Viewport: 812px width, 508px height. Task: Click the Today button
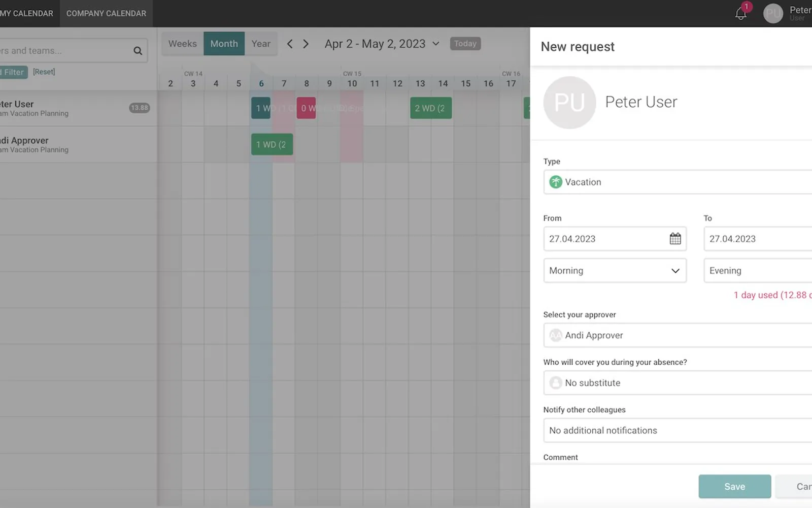[x=465, y=44]
